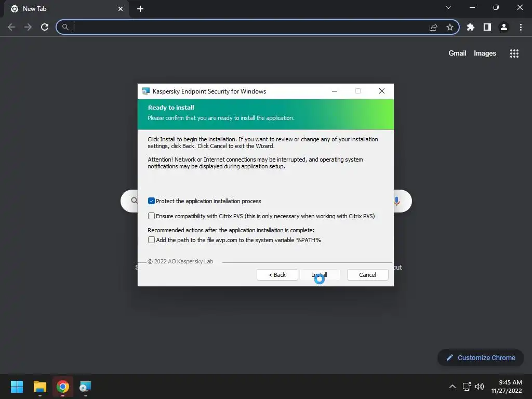Uncheck Protect the application installation process
Viewport: 532px width, 399px height.
(151, 201)
